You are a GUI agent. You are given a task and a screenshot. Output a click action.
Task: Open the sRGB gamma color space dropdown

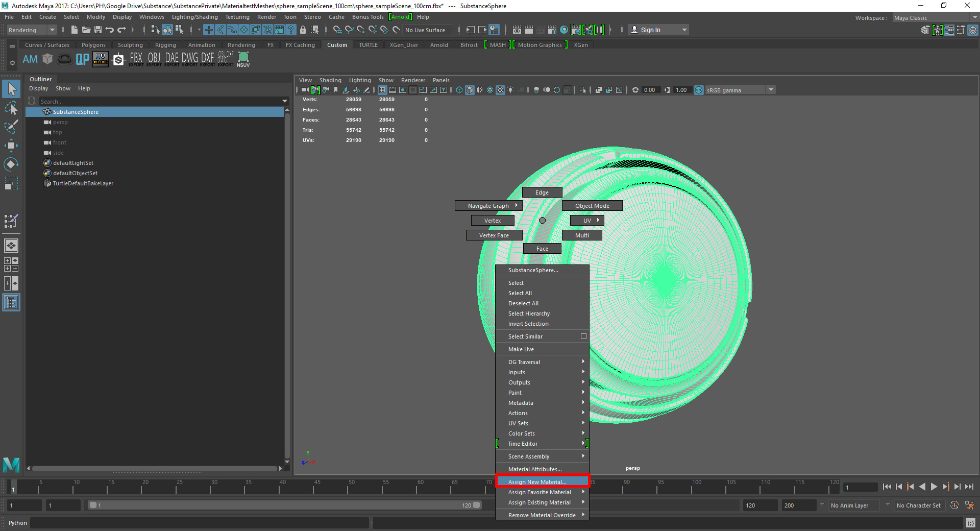coord(771,90)
